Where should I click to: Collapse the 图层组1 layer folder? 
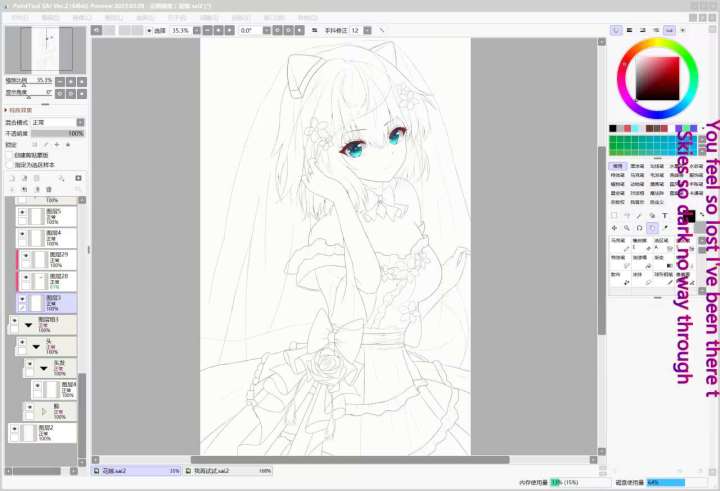(28, 325)
